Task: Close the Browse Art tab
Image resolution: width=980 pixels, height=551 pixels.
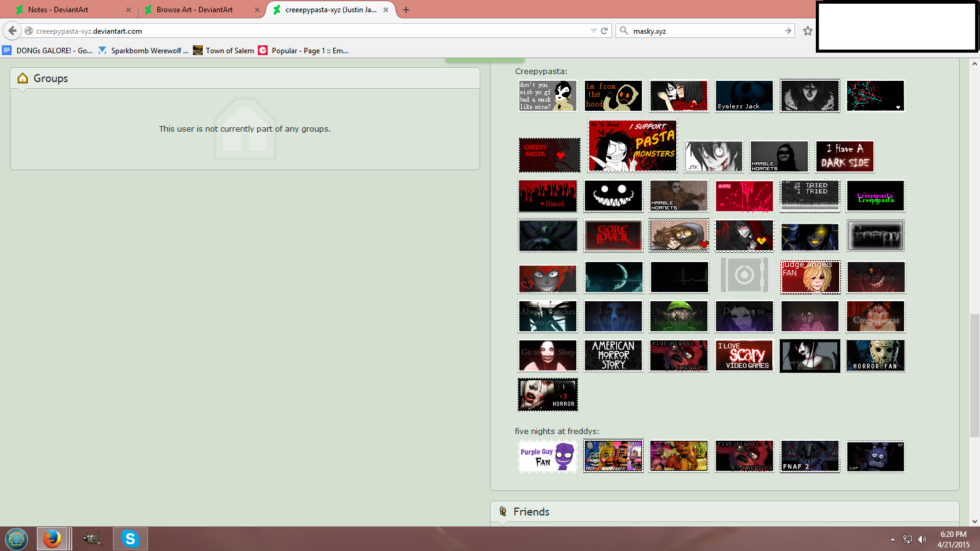Action: point(257,10)
